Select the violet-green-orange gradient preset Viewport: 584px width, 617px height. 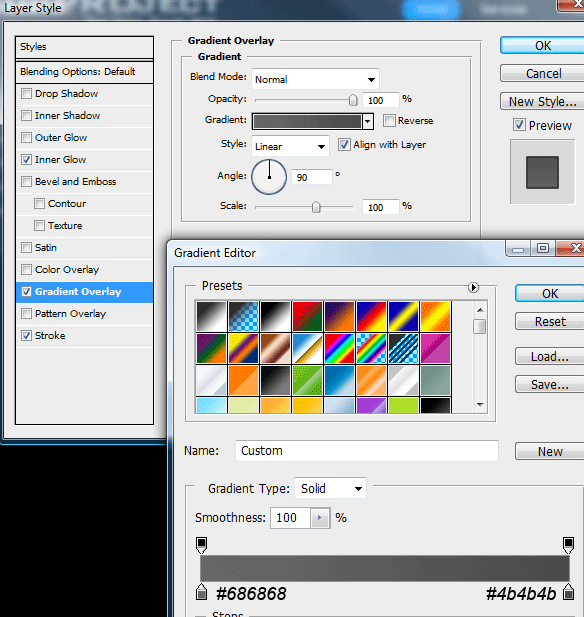coord(211,348)
